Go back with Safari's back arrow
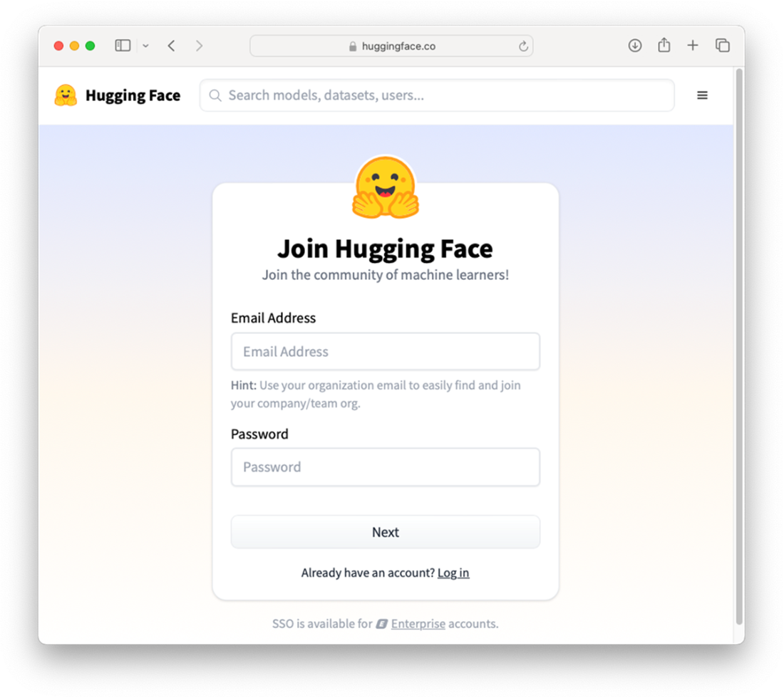 click(171, 46)
